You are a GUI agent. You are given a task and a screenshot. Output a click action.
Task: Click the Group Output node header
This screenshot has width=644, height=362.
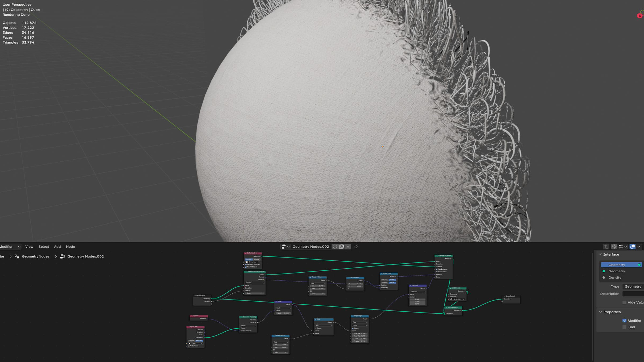(511, 296)
